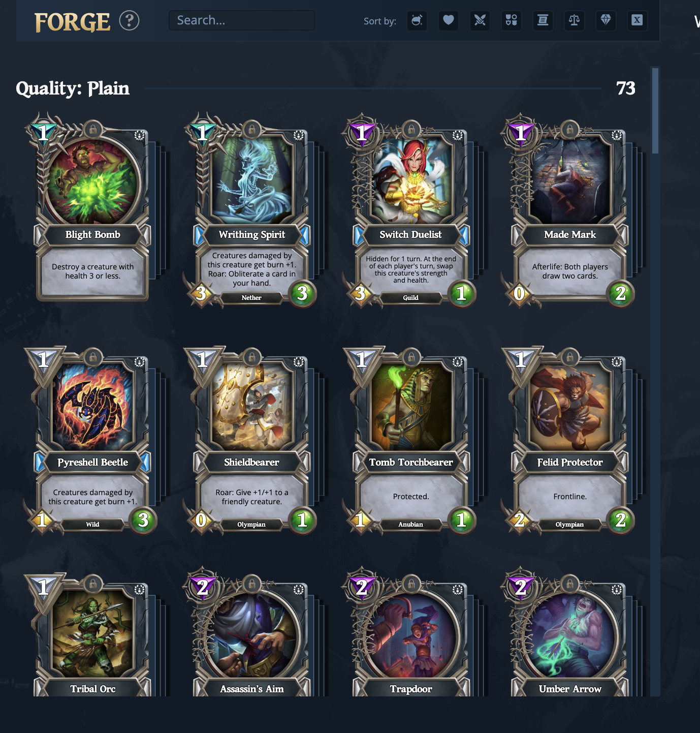The height and width of the screenshot is (733, 700).
Task: Click set icon on Made Mark card
Action: click(617, 135)
